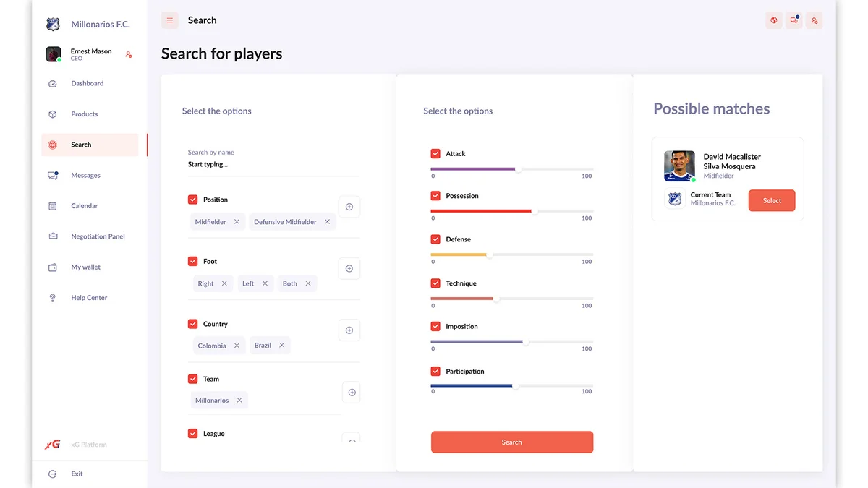Click the add-contact icon in the header

click(x=814, y=20)
